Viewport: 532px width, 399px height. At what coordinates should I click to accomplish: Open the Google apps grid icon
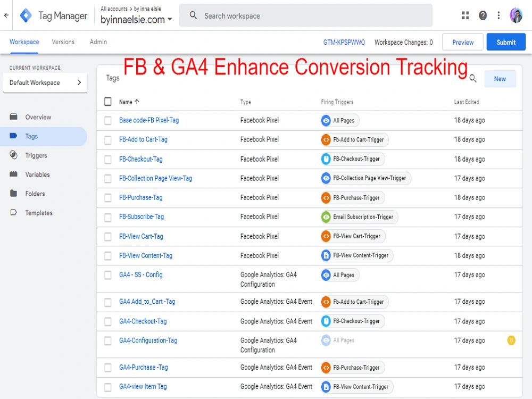coord(465,15)
